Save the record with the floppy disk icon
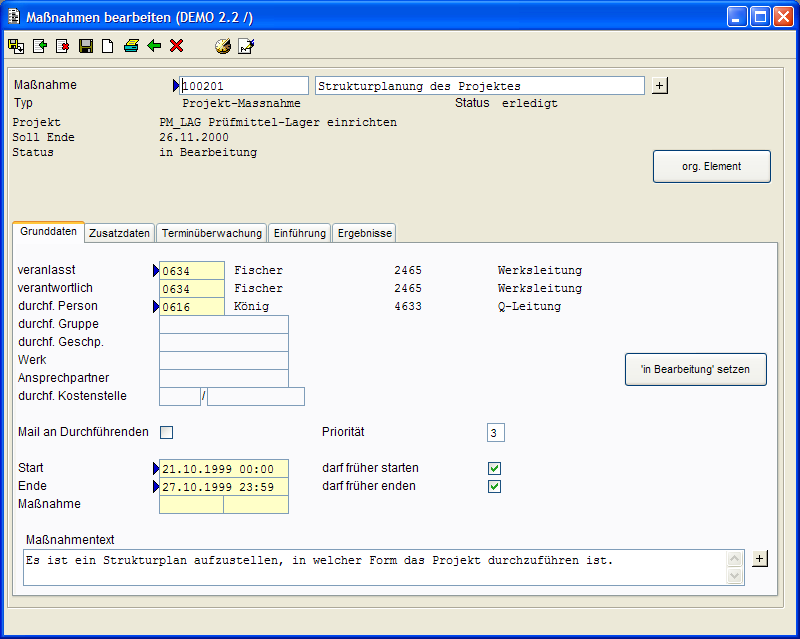The width and height of the screenshot is (800, 639). (x=86, y=46)
